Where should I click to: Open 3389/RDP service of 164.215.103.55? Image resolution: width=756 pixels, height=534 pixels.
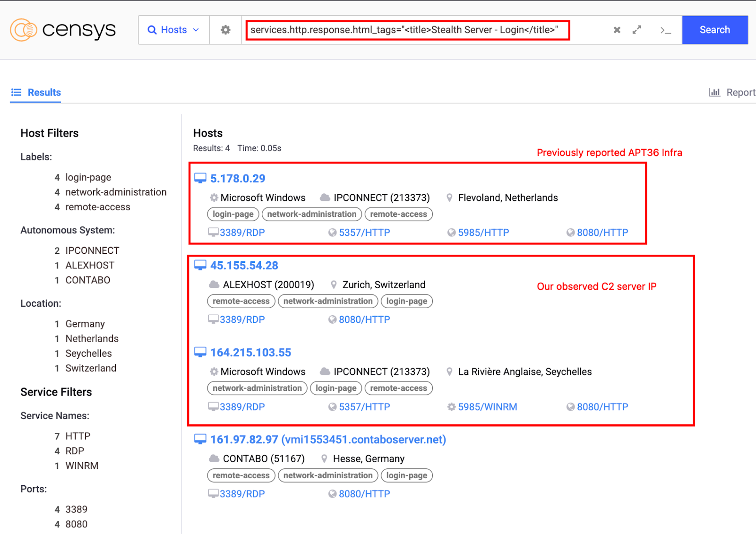coord(242,406)
